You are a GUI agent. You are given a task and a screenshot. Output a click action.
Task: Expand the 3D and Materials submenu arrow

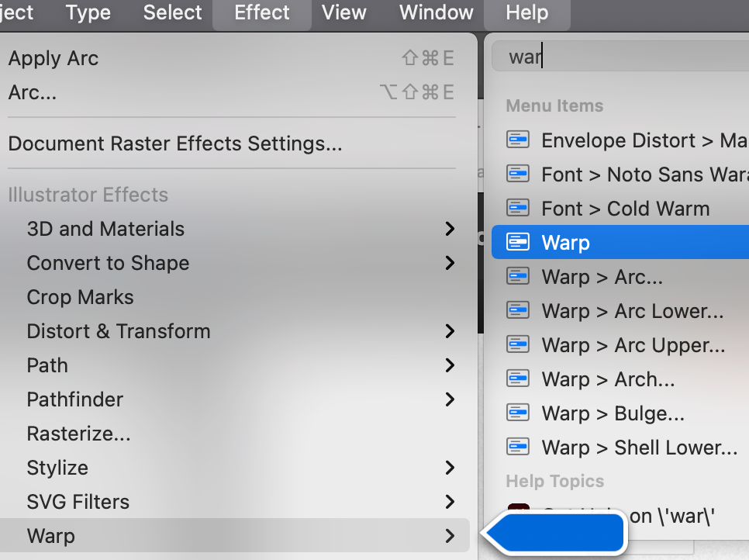(450, 229)
